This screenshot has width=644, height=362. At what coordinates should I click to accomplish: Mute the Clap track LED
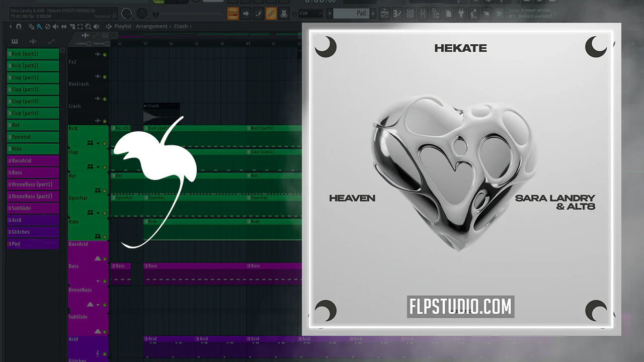coord(105,167)
